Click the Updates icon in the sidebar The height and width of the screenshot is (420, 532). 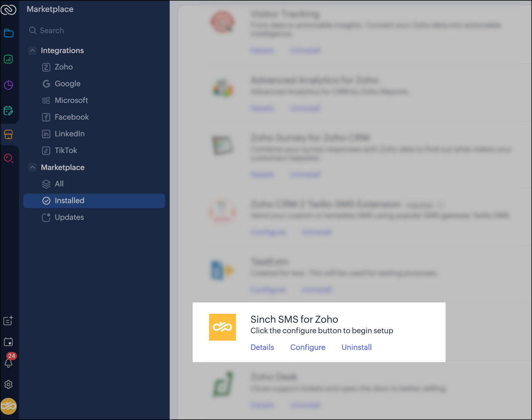pyautogui.click(x=46, y=217)
